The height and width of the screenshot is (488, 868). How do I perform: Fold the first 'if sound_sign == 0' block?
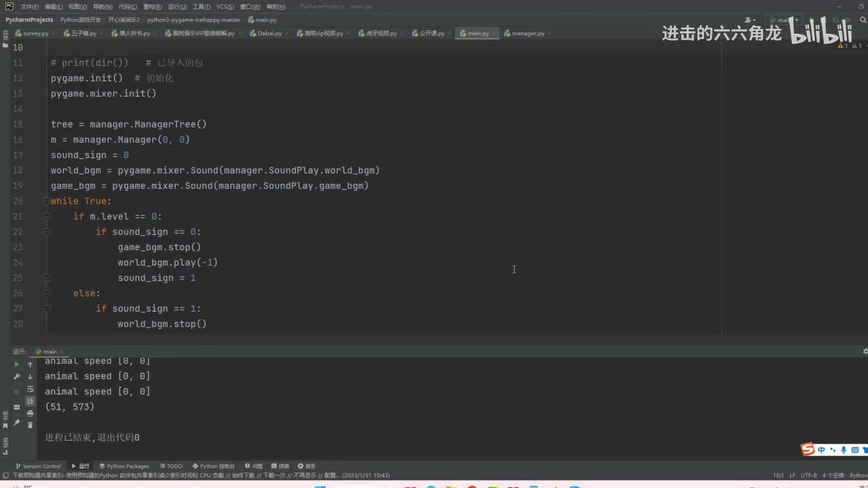click(x=47, y=232)
